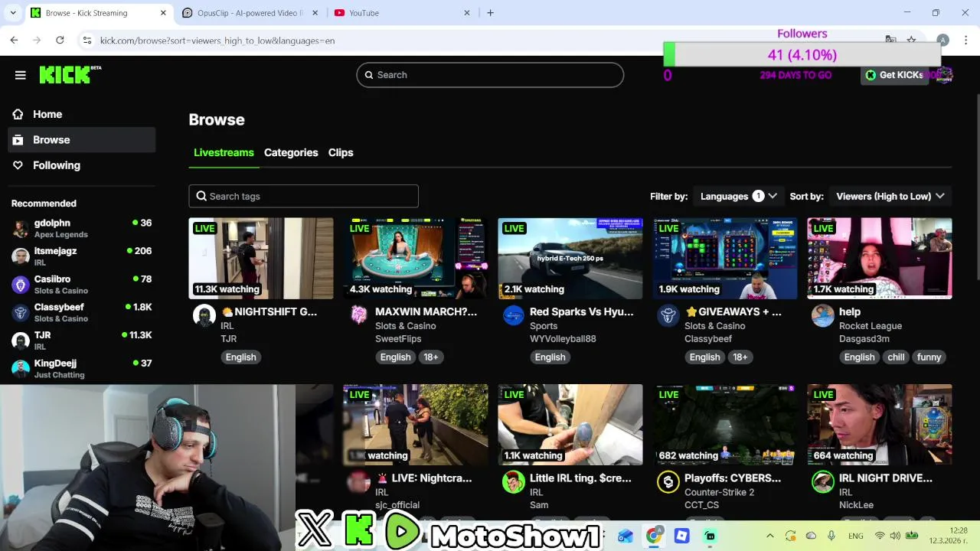Click Dasgasd3m channel avatar
This screenshot has width=980, height=551.
tap(823, 315)
